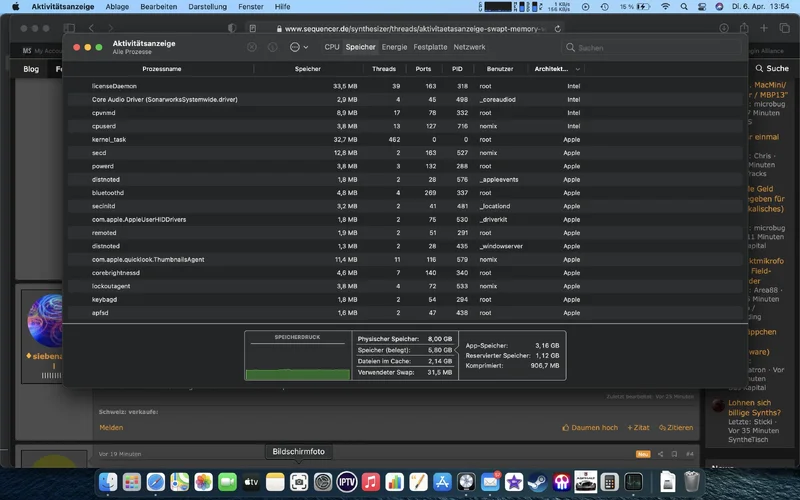
Task: Sort processes by Speicher column
Action: click(x=308, y=69)
